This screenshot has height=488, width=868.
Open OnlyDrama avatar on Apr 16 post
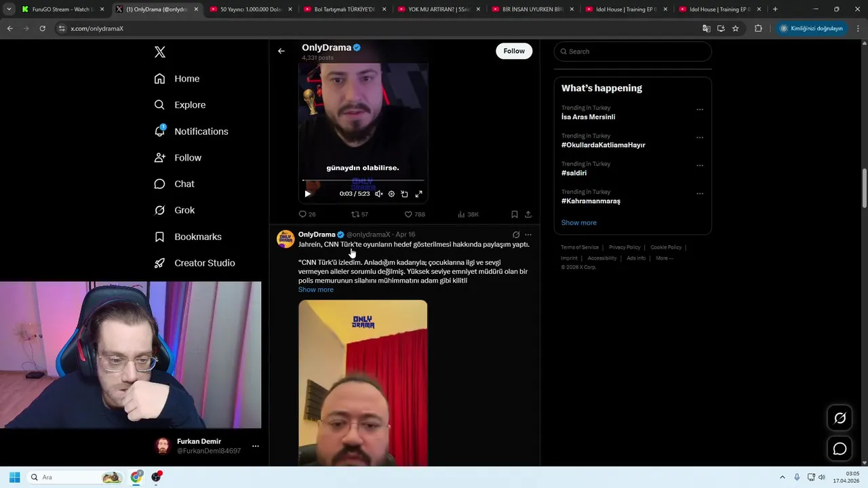pos(285,239)
